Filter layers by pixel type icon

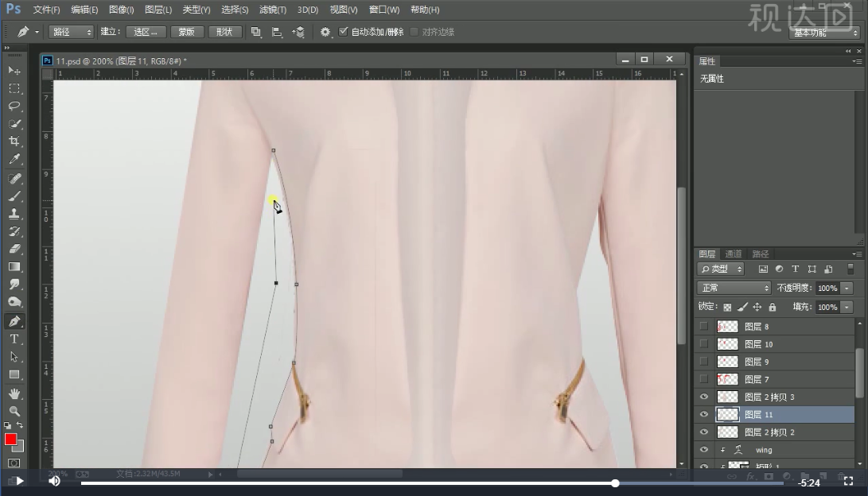tap(763, 269)
